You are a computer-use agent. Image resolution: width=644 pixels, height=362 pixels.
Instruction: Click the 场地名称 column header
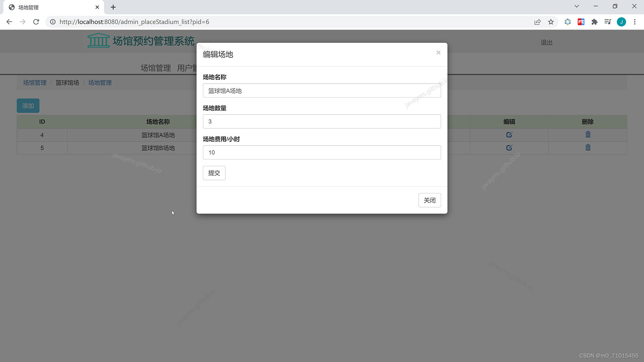[x=158, y=122]
